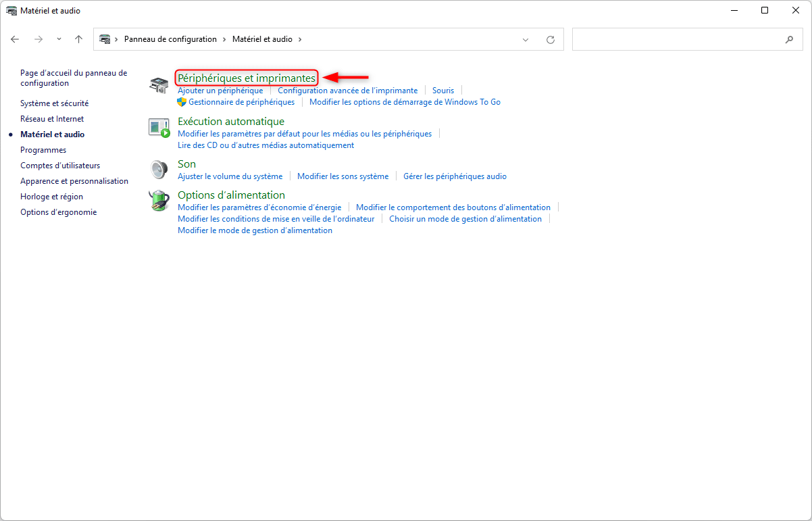
Task: Click the shield icon beside Gestionnaire de périphériques
Action: pyautogui.click(x=182, y=102)
